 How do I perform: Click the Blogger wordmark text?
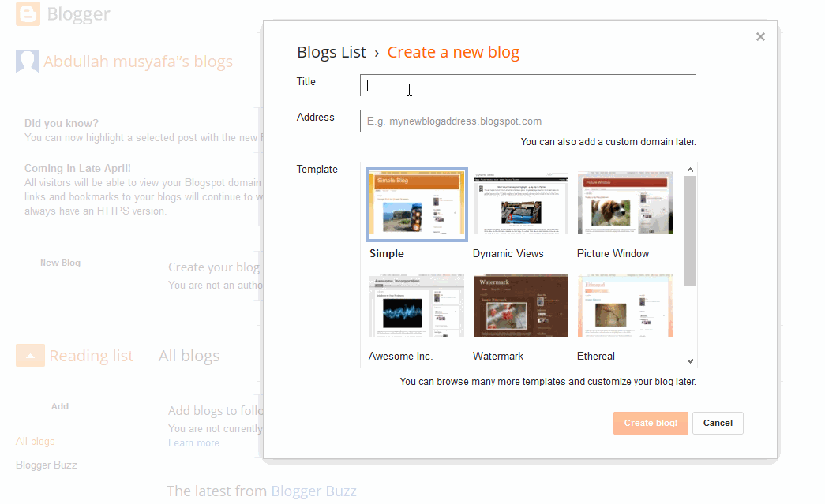(78, 14)
